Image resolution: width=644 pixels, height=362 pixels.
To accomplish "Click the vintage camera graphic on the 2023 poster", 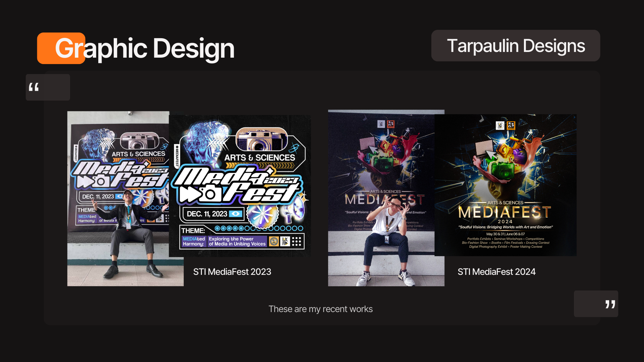I will pos(261,140).
